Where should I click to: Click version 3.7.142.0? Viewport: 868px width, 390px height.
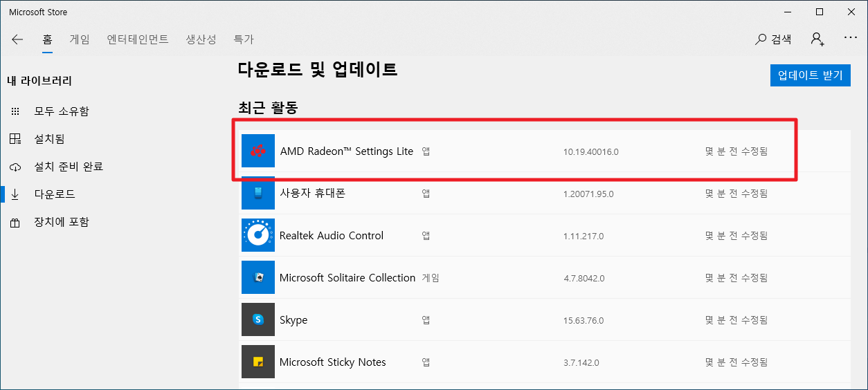click(581, 362)
